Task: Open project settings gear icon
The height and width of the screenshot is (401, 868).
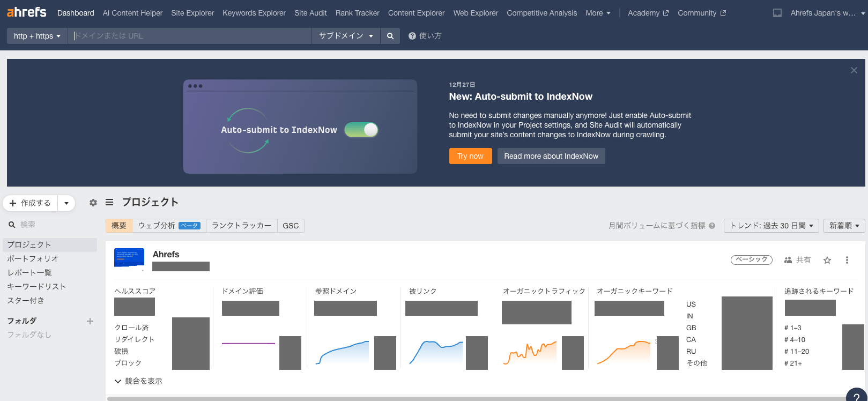Action: (93, 203)
